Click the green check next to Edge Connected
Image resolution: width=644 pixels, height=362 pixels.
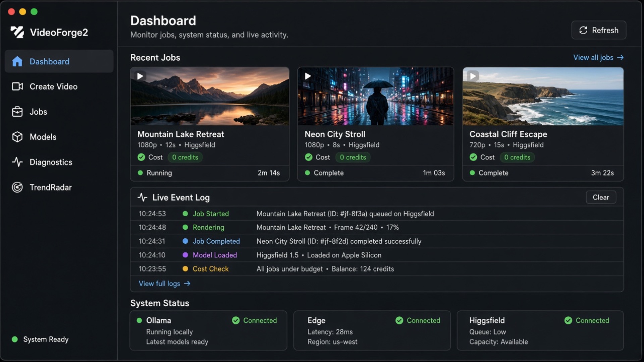coord(399,320)
